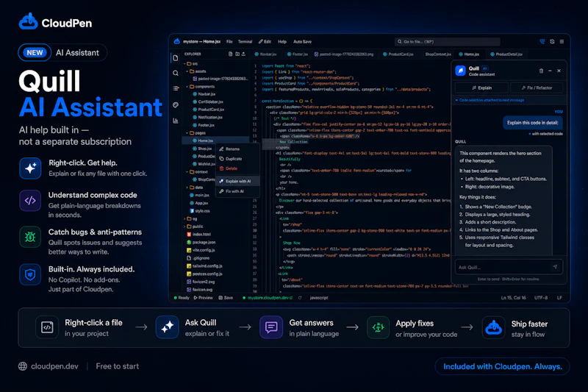Open the File menu
Image resolution: width=588 pixels, height=392 pixels.
tap(229, 42)
